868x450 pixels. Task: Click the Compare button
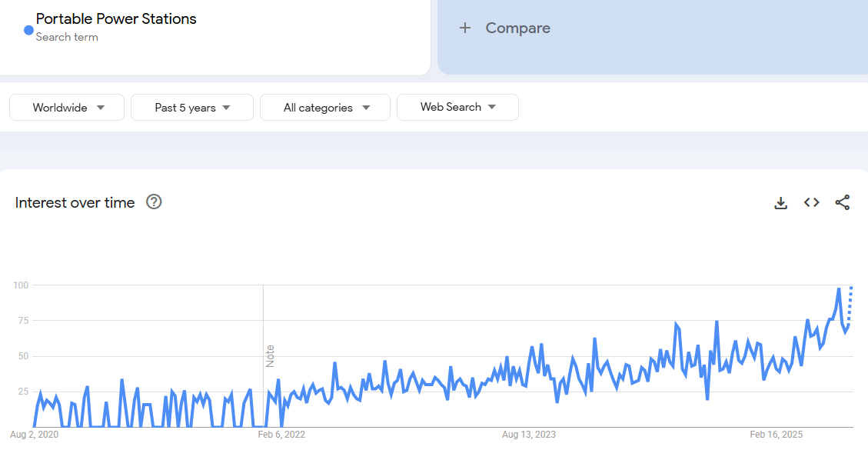(517, 28)
